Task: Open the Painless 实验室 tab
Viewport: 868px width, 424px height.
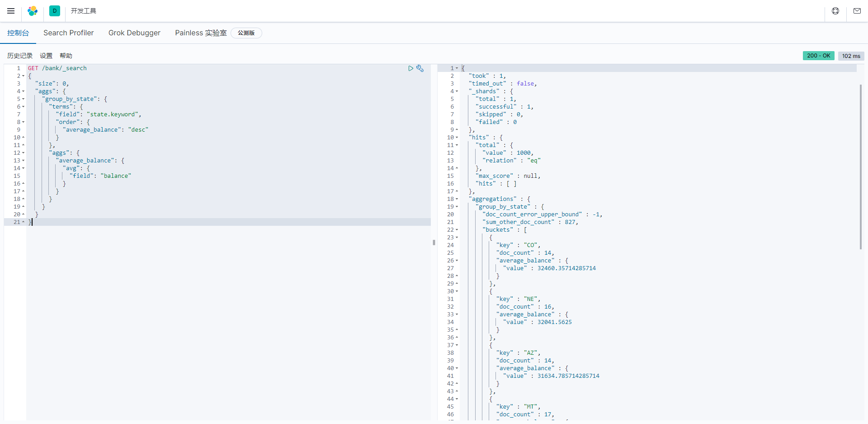Action: pyautogui.click(x=201, y=33)
